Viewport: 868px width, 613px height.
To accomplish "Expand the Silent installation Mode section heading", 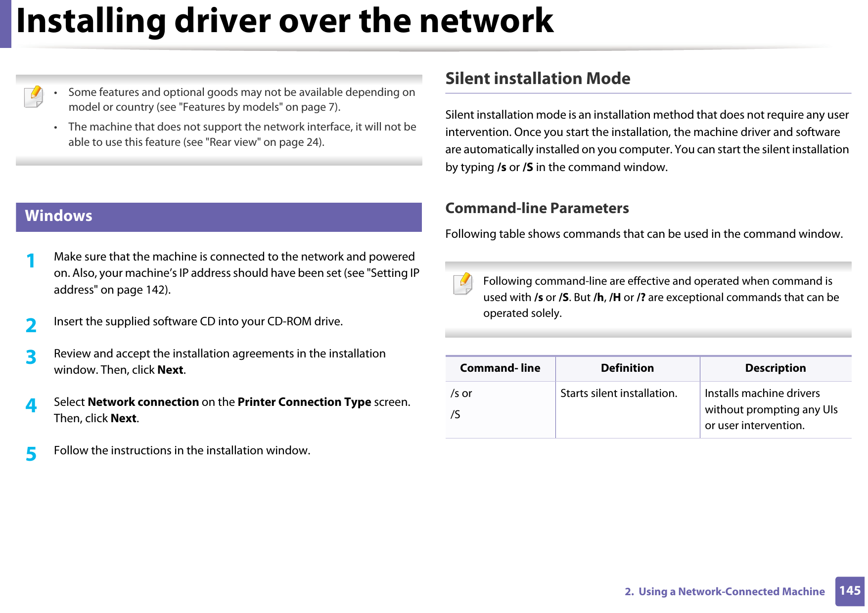I will click(x=538, y=78).
